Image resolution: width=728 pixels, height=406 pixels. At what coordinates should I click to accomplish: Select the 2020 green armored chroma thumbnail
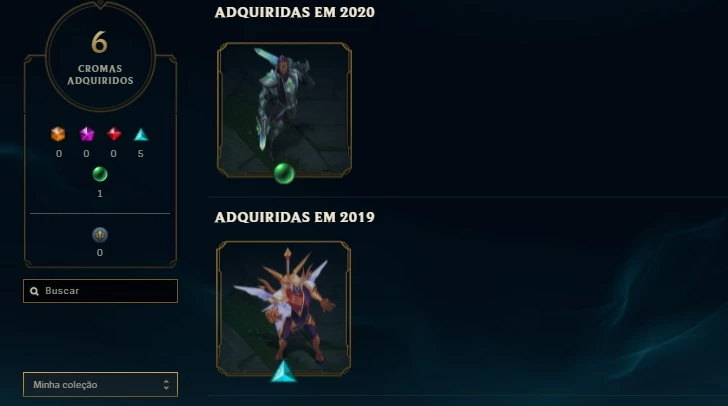(x=284, y=110)
